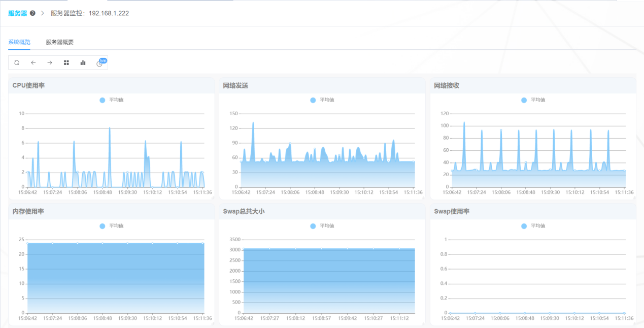644x328 pixels.
Task: Click the 内存使用率 panel title
Action: pyautogui.click(x=28, y=211)
